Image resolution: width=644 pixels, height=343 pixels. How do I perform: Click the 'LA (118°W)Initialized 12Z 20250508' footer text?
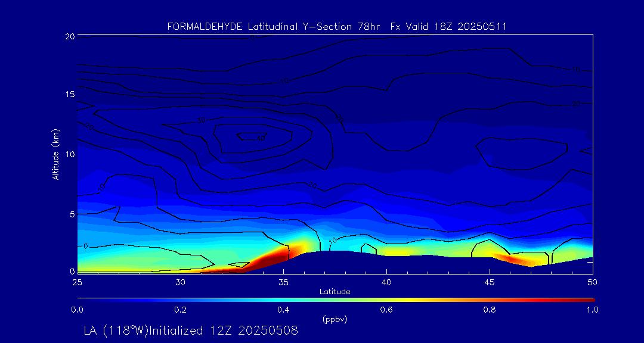tap(191, 330)
